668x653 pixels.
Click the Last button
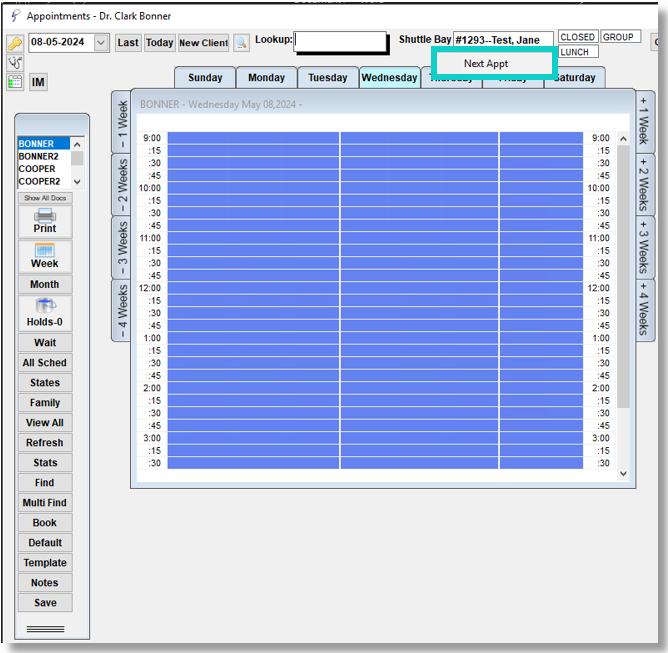128,43
